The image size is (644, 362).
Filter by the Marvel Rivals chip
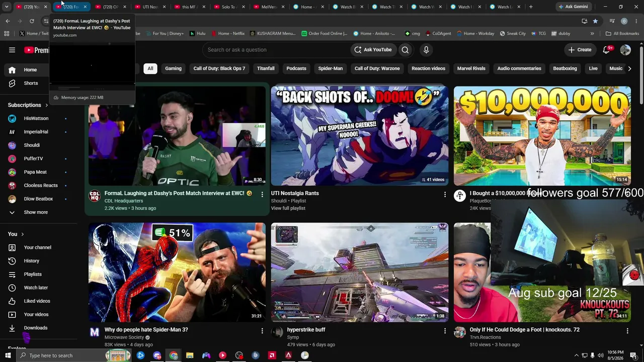(471, 68)
